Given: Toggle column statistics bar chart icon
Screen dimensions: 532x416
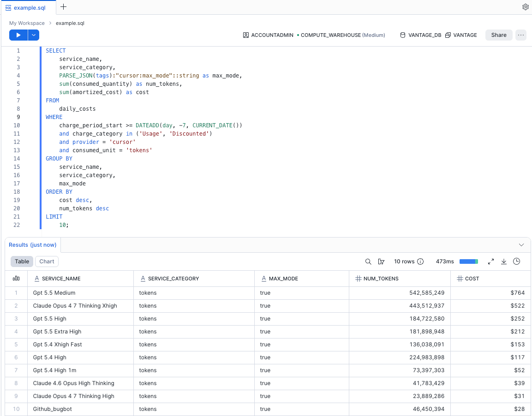Looking at the screenshot, I should [x=16, y=279].
